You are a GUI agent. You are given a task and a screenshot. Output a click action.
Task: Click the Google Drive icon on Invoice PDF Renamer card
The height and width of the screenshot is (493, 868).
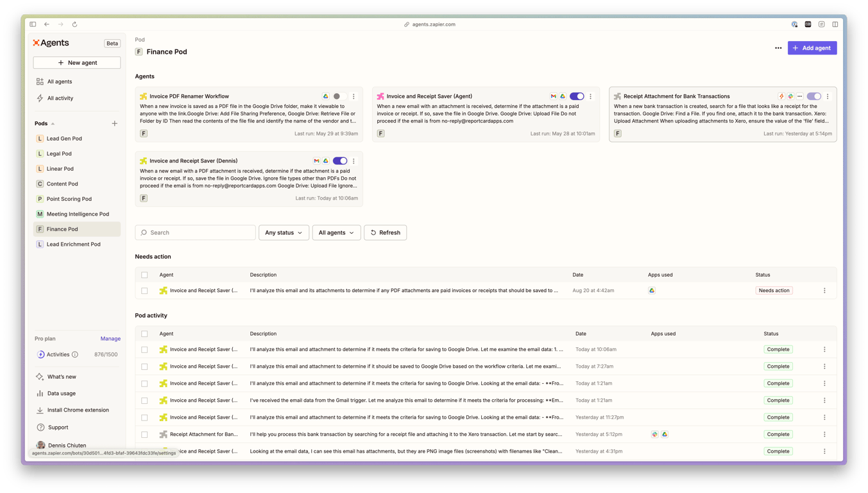pos(326,96)
